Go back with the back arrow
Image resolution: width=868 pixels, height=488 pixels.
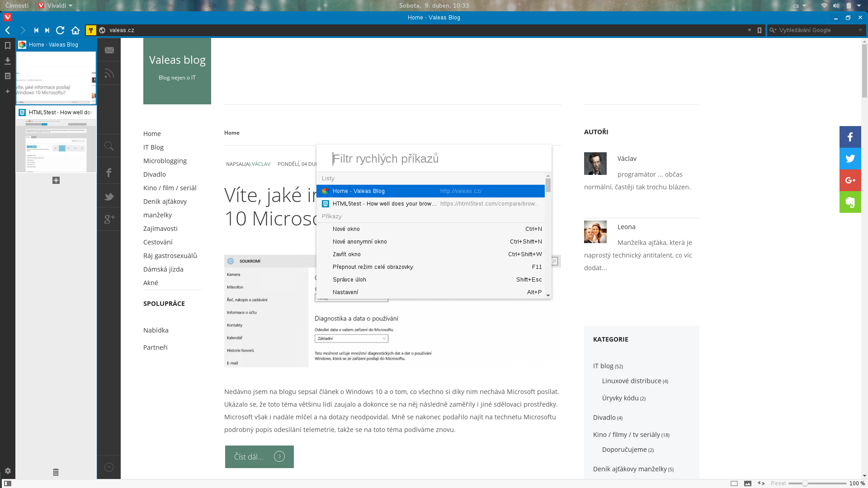[8, 30]
